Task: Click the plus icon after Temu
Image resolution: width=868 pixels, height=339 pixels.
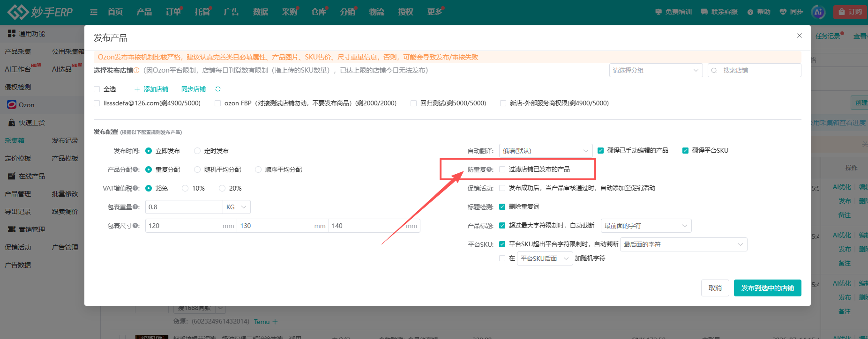Action: 275,322
